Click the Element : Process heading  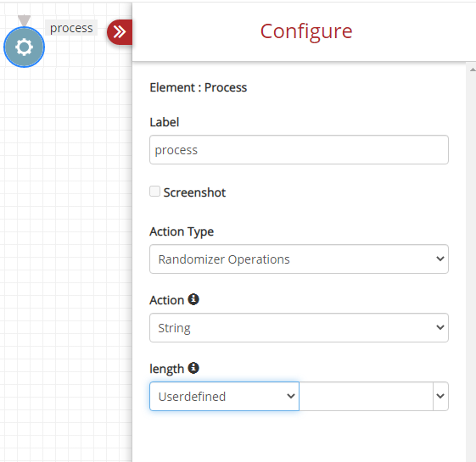tap(199, 87)
